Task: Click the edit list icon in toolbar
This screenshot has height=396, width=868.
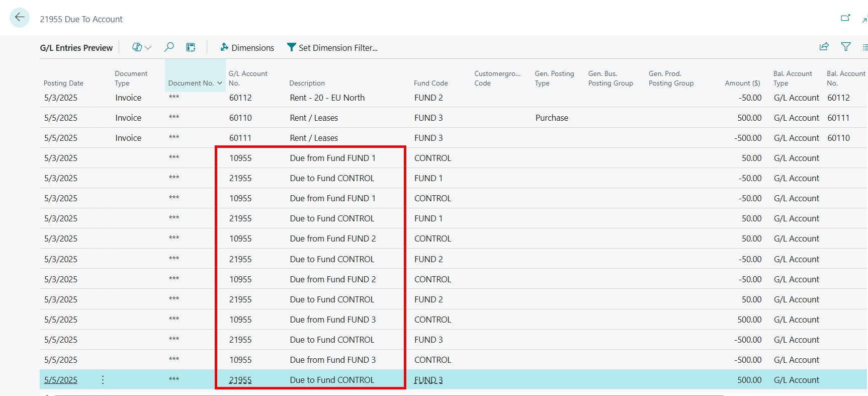Action: [x=191, y=47]
